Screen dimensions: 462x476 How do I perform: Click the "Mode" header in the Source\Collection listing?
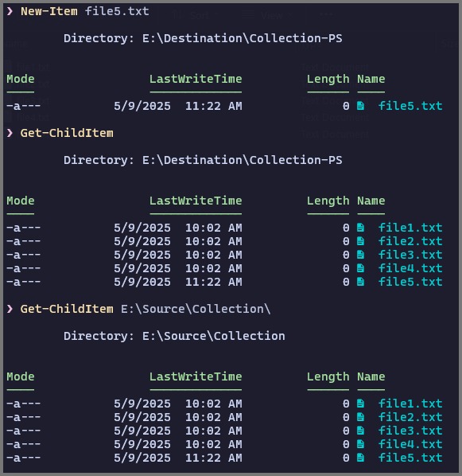21,377
